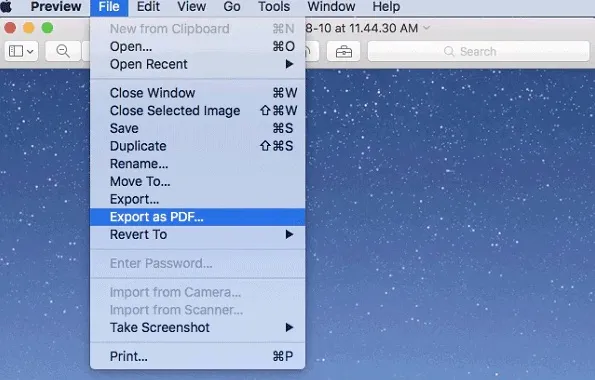The image size is (595, 380).
Task: Open the Edit menu
Action: pos(148,6)
